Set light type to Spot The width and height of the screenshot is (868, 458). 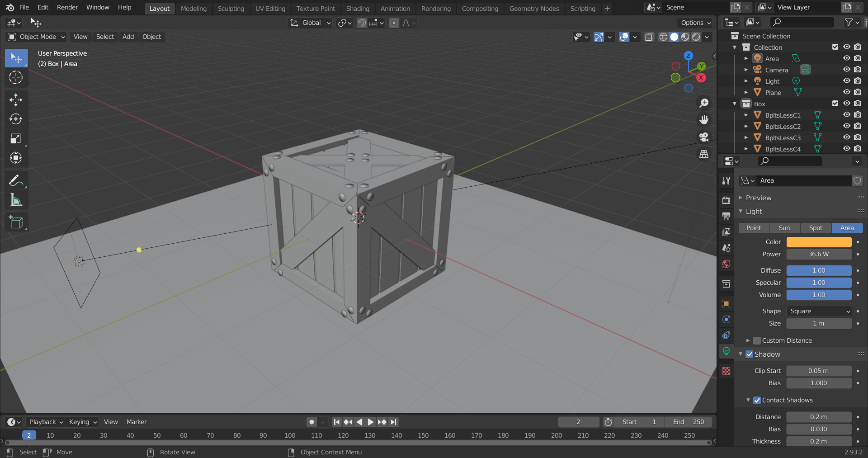(x=816, y=228)
